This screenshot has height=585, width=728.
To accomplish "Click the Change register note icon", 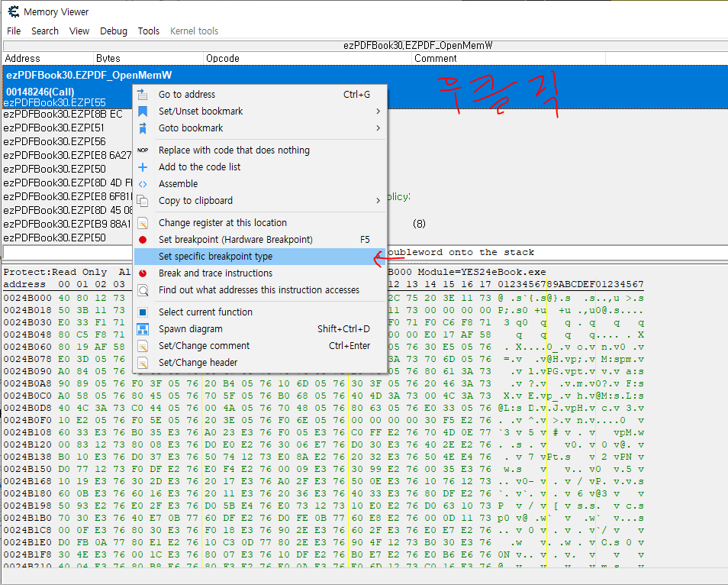I will coord(143,223).
